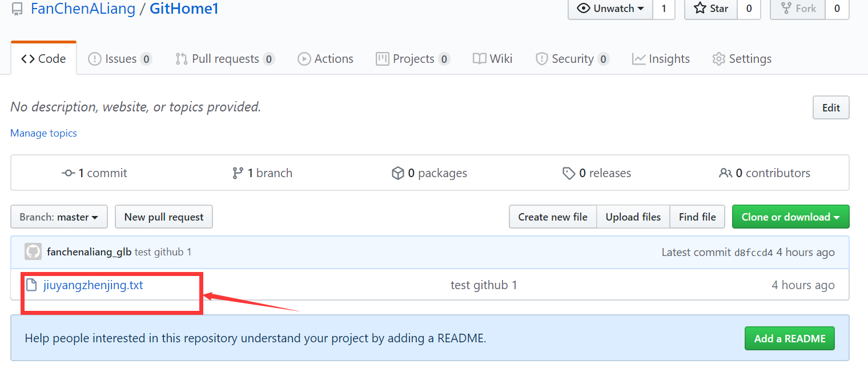The height and width of the screenshot is (384, 868).
Task: Open the repository Settings tab
Action: [742, 59]
